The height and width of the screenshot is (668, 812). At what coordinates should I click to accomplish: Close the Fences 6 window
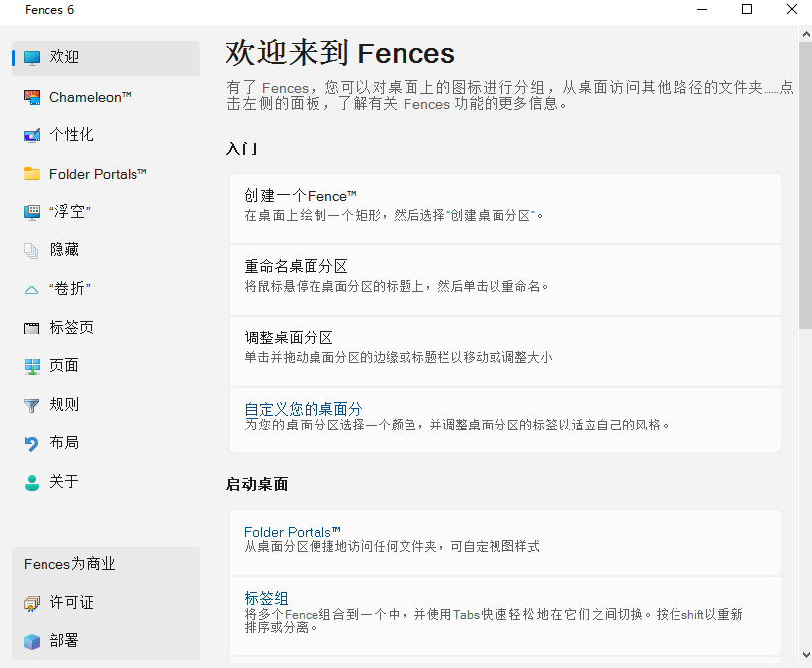[792, 9]
